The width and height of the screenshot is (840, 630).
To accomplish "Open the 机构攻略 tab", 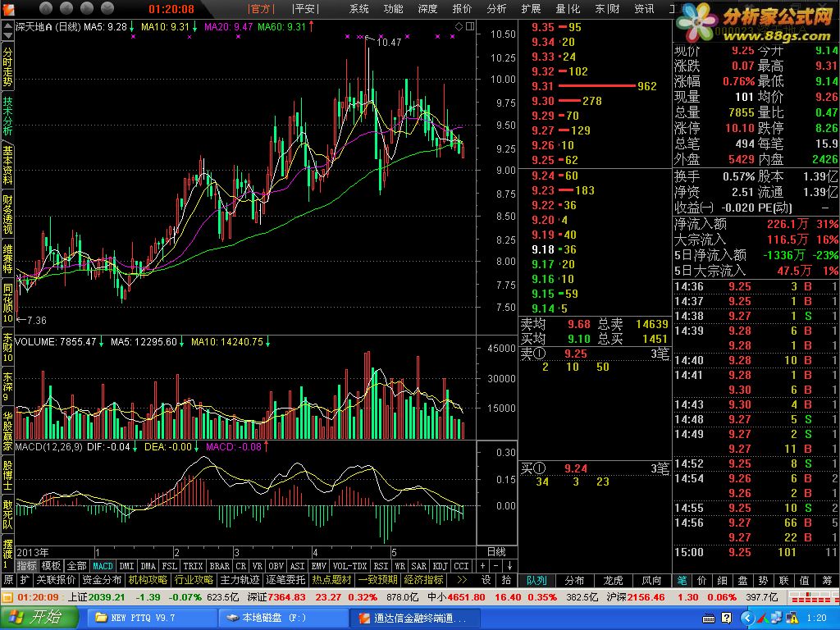I will click(148, 580).
